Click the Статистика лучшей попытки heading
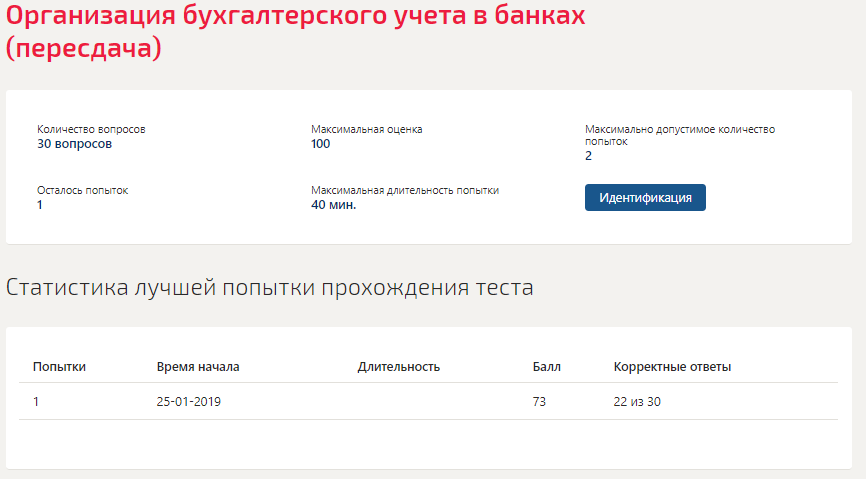866x479 pixels. 270,288
